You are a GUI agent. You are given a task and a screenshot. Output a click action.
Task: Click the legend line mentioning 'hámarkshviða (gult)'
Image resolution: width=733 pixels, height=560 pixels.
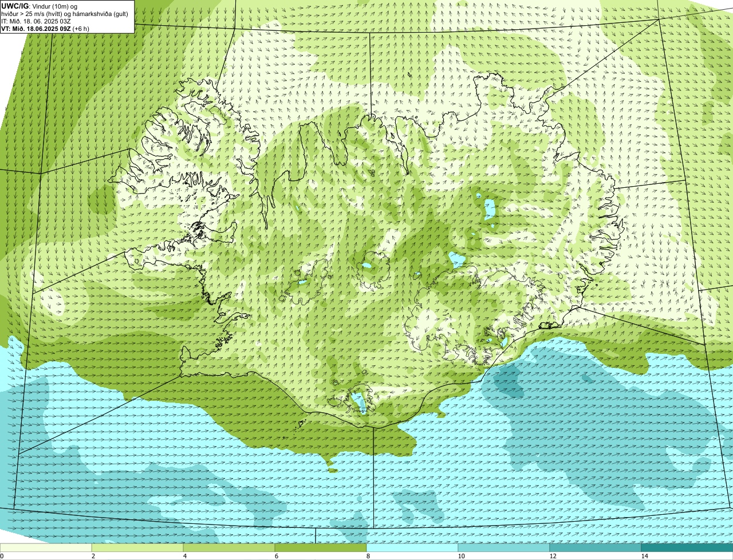(65, 14)
